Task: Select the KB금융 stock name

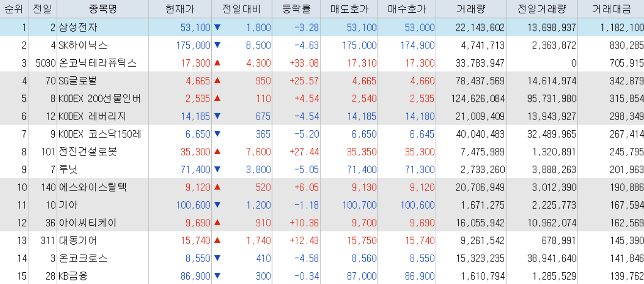Action: click(73, 276)
